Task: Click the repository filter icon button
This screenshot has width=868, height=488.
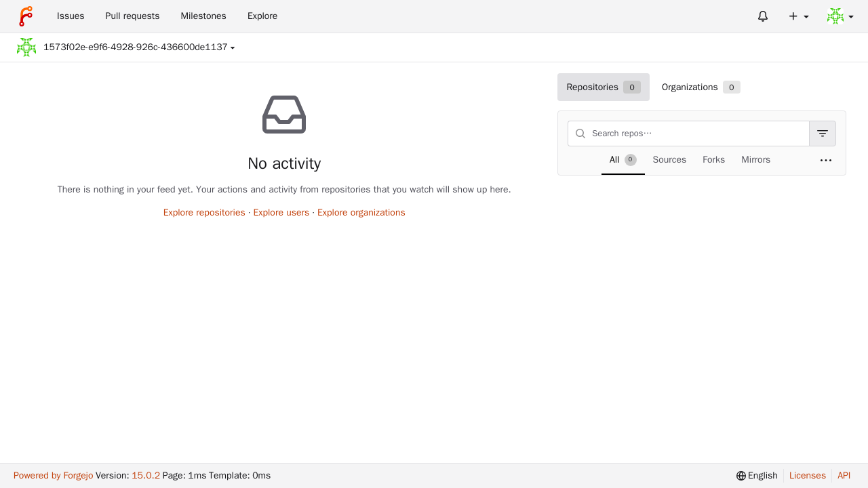Action: coord(823,134)
